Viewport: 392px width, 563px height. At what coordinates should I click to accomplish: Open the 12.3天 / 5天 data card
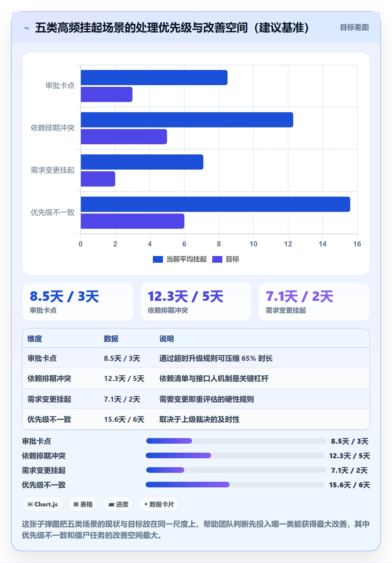[x=196, y=301]
